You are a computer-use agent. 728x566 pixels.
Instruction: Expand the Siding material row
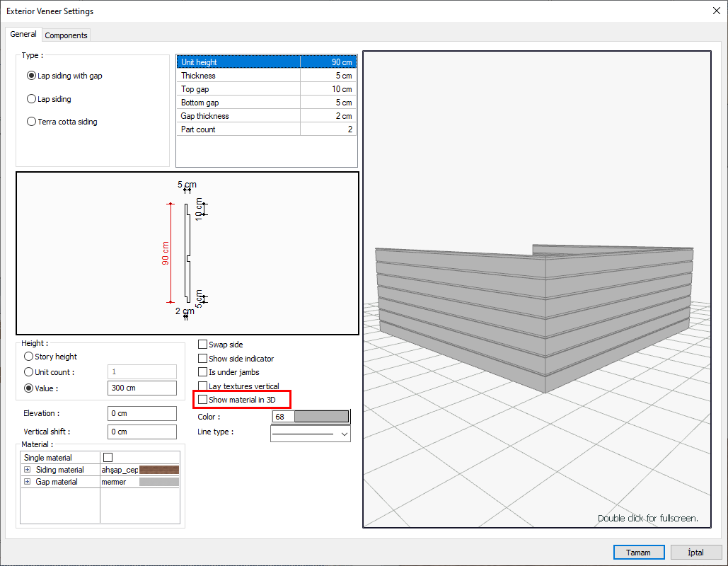(28, 470)
